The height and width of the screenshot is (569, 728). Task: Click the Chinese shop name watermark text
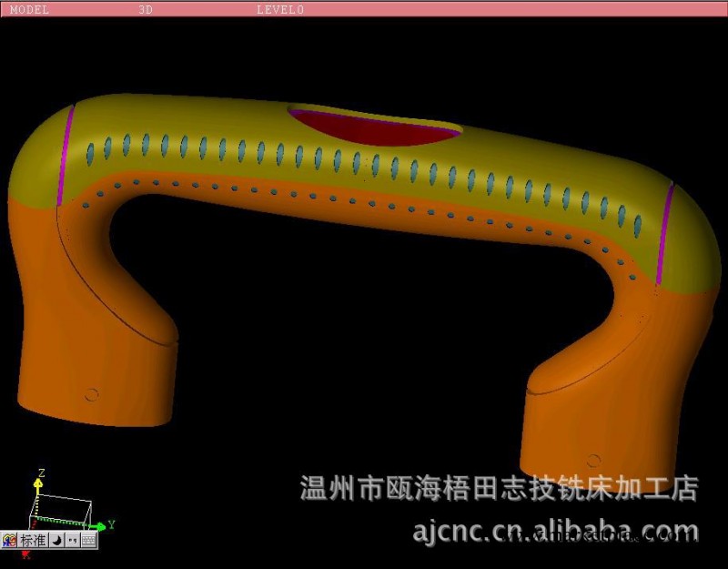coord(499,488)
